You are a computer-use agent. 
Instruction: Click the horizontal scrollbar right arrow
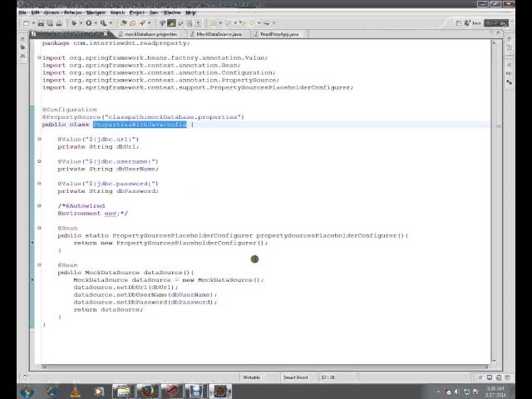click(x=487, y=367)
